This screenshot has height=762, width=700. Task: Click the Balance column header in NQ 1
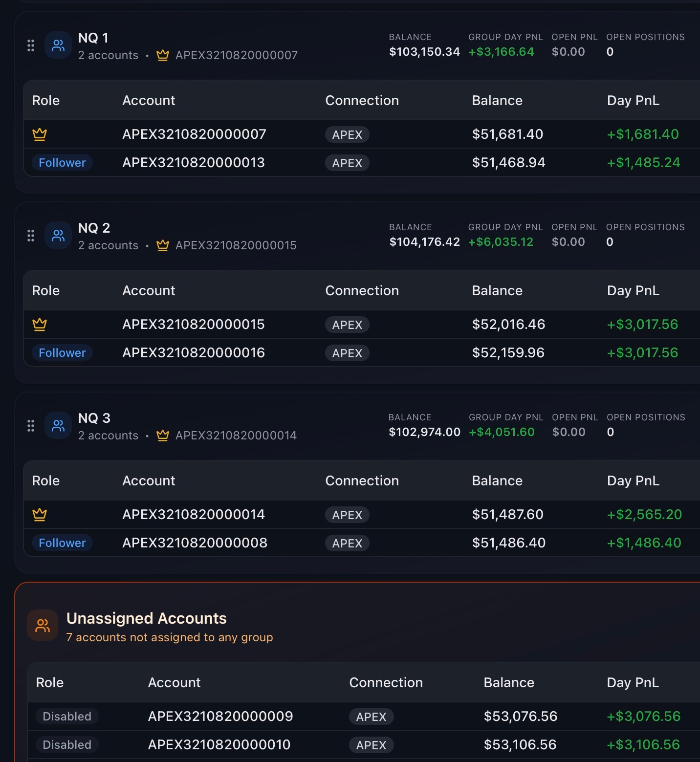497,100
